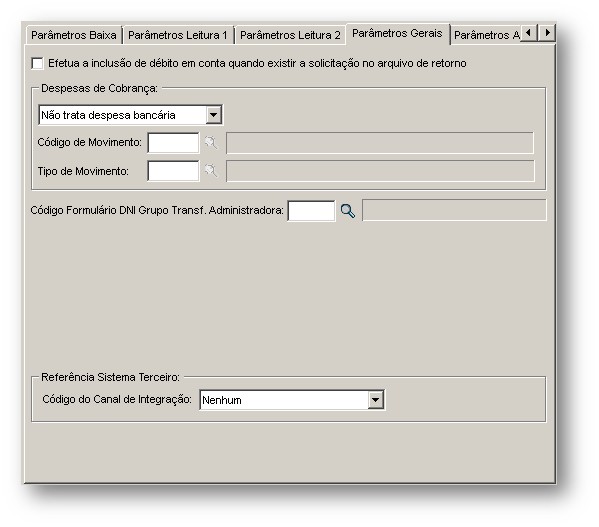Expand the Não trata despesa bancária dropdown arrow
This screenshot has height=527, width=599.
214,115
